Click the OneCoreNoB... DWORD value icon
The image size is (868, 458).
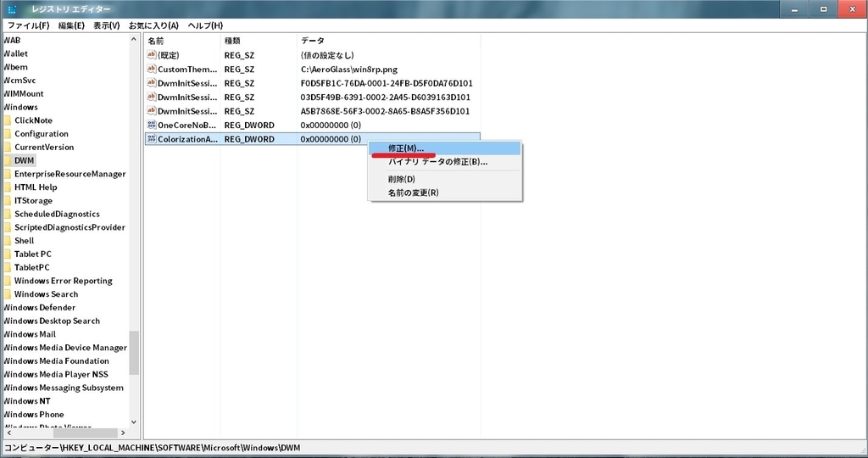point(151,125)
